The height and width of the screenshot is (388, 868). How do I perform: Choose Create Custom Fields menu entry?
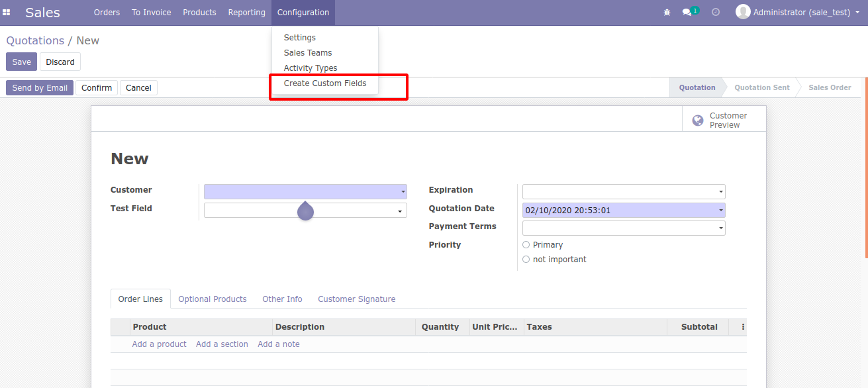325,83
